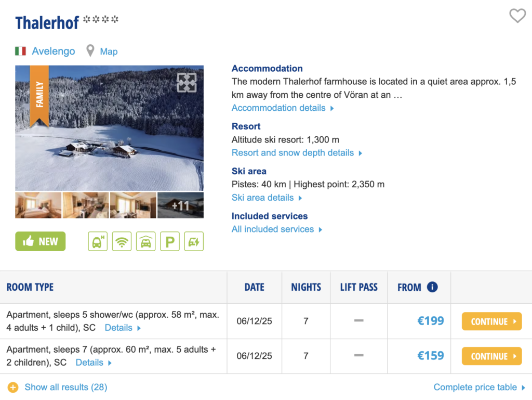Click the garage amenity icon
Screen dimensions: 532x400
146,241
